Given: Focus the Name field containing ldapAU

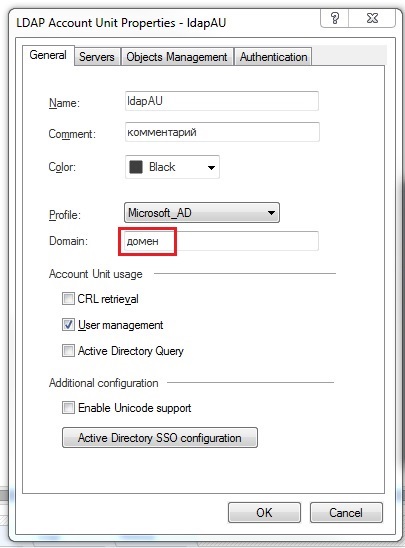Looking at the screenshot, I should click(x=222, y=101).
